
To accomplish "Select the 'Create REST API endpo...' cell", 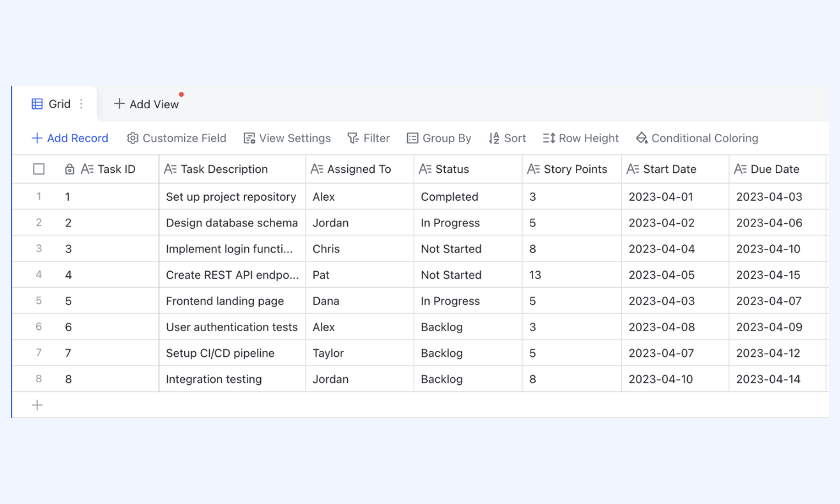I will coord(232,275).
